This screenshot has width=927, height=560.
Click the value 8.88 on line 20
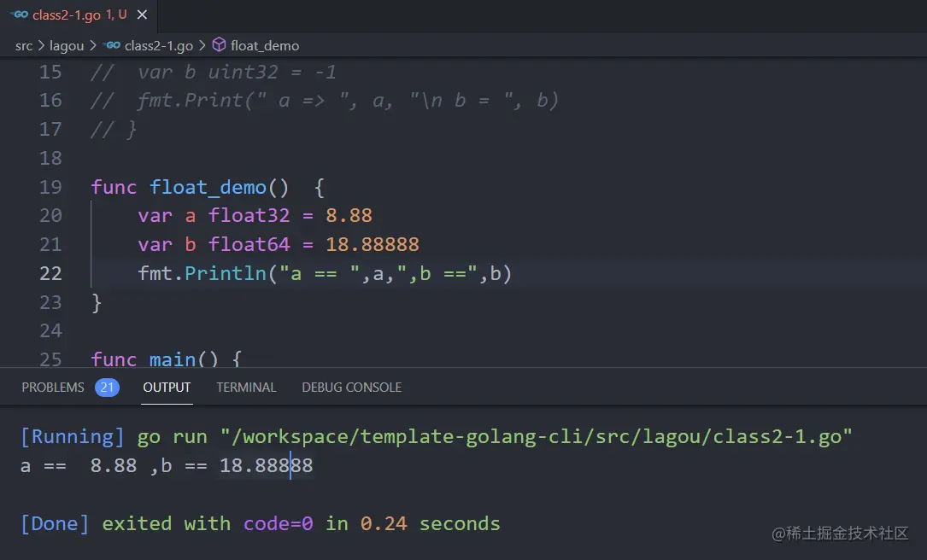349,216
